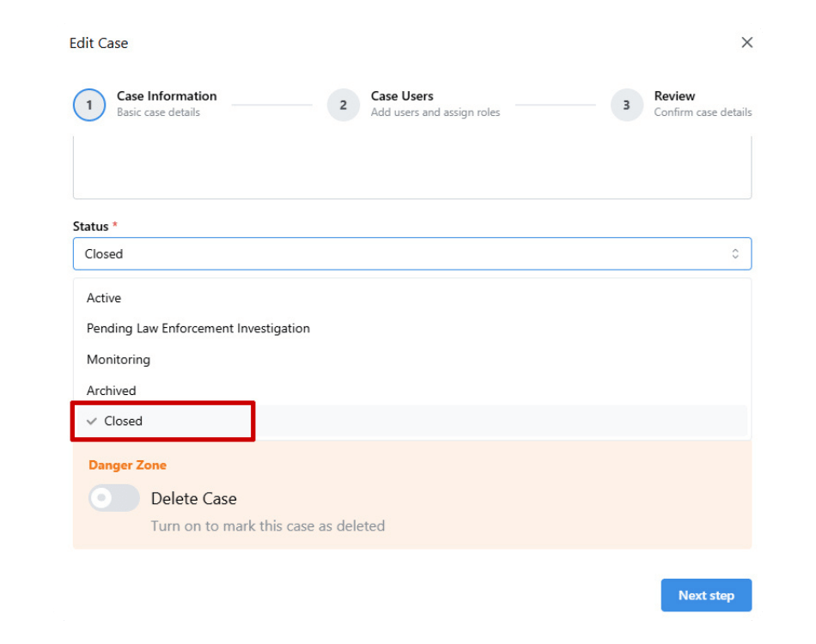This screenshot has width=816, height=644.
Task: Click the step 1 circle icon
Action: [x=89, y=105]
